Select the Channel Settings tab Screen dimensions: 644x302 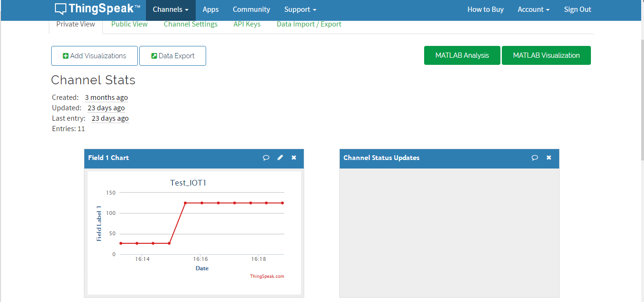[190, 24]
